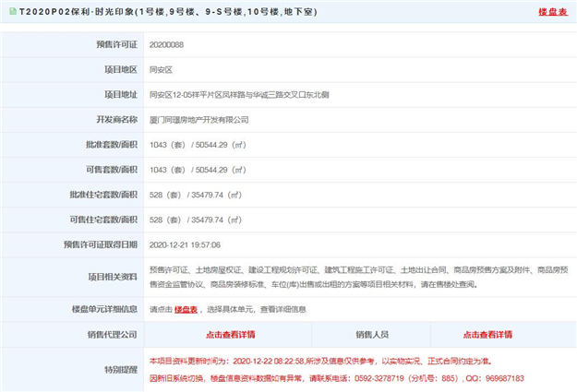
Task: Click the green document icon beside the project title
Action: pyautogui.click(x=13, y=11)
